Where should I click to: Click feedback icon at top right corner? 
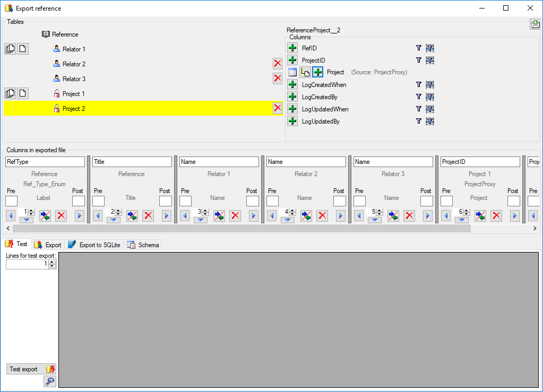click(x=535, y=24)
